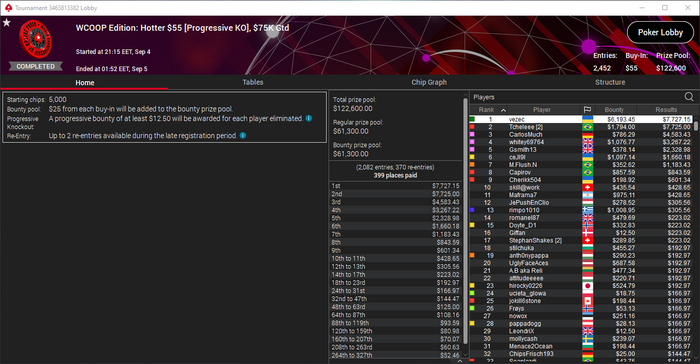Image resolution: width=700 pixels, height=364 pixels.
Task: Click the orange label beside anth0nypappa
Action: [472, 255]
